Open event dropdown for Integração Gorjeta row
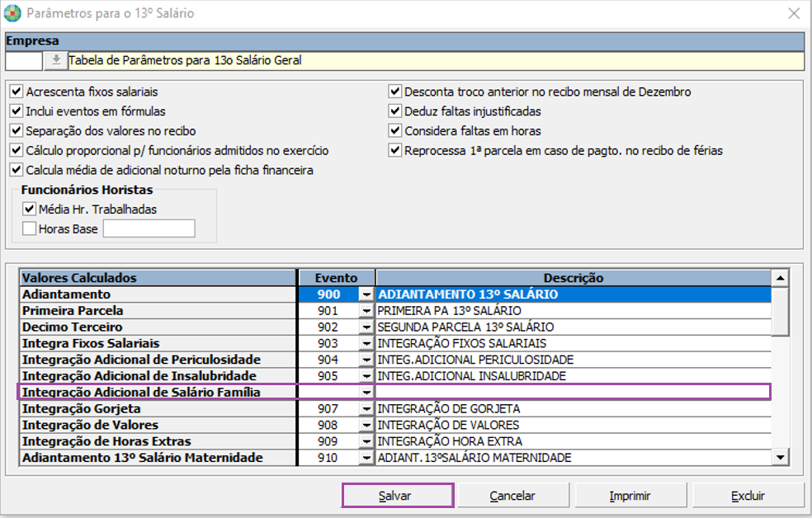 [366, 409]
